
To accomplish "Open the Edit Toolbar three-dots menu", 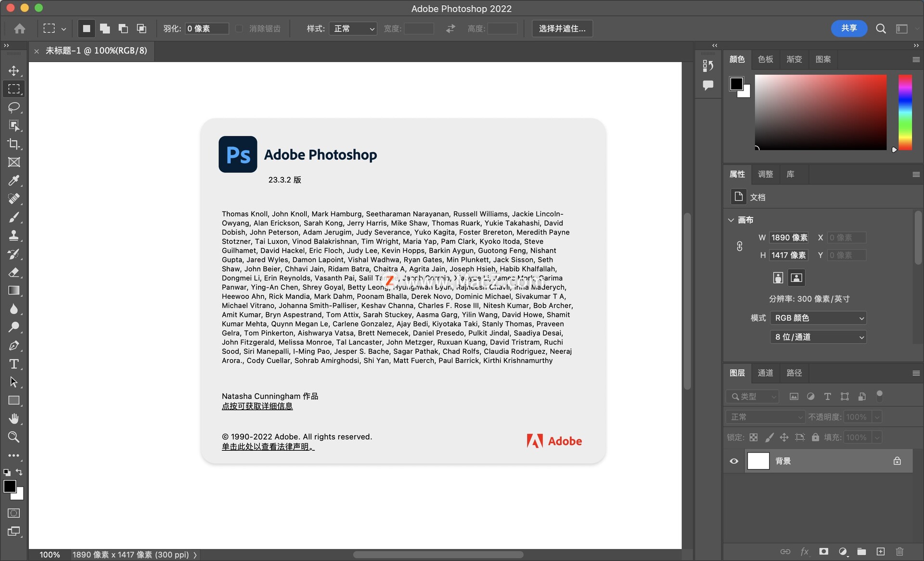I will point(14,455).
